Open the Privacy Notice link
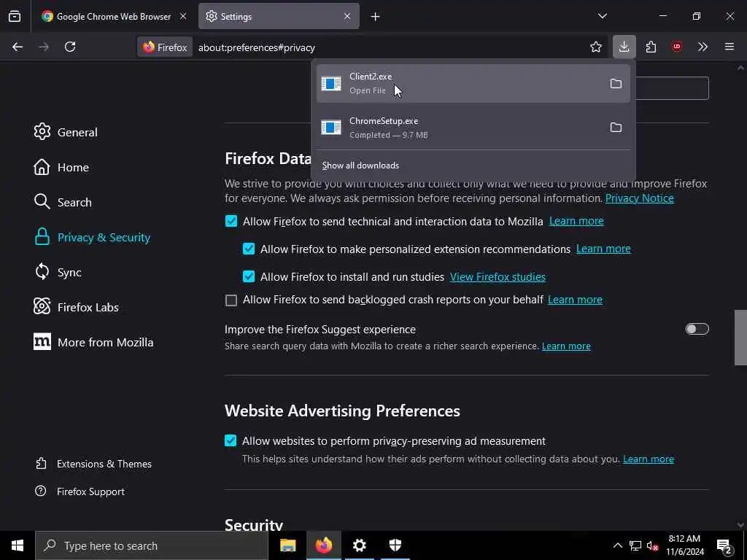The height and width of the screenshot is (560, 747). (x=639, y=198)
